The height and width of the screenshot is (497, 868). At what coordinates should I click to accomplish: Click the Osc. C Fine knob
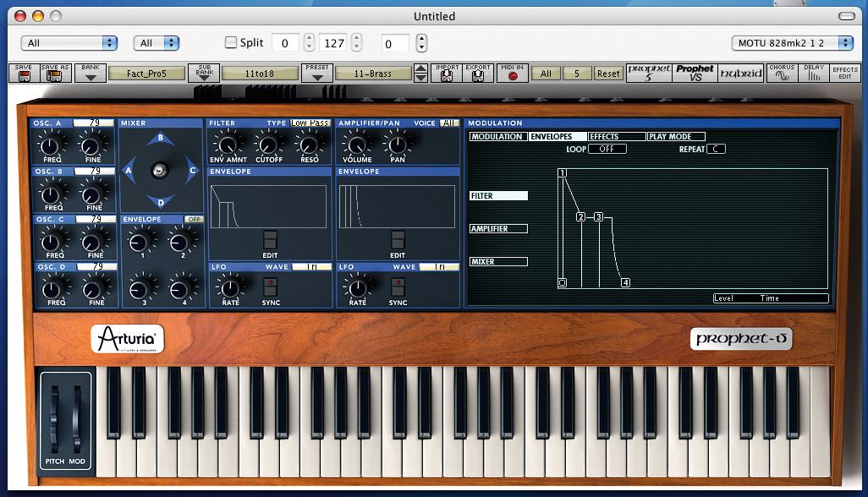click(x=92, y=242)
